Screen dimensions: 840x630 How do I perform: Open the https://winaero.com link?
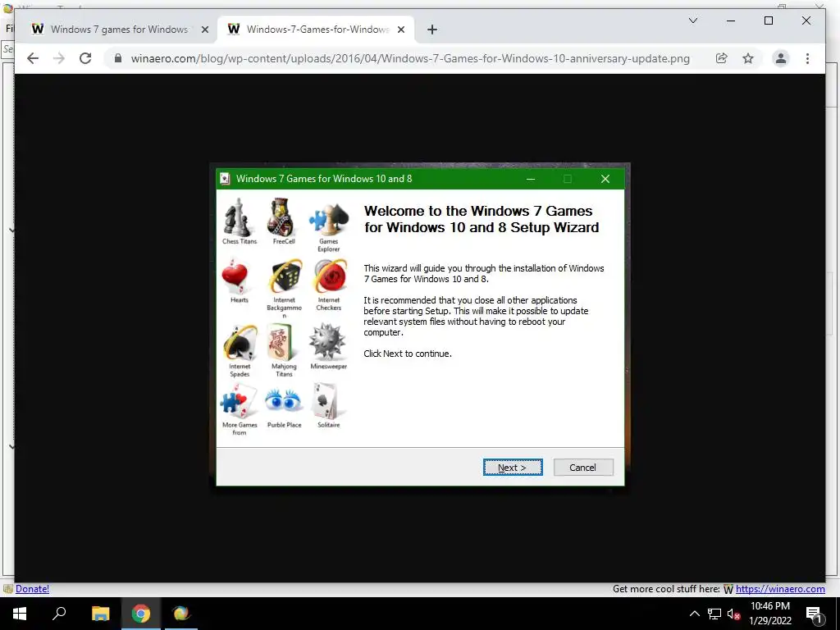click(x=780, y=589)
